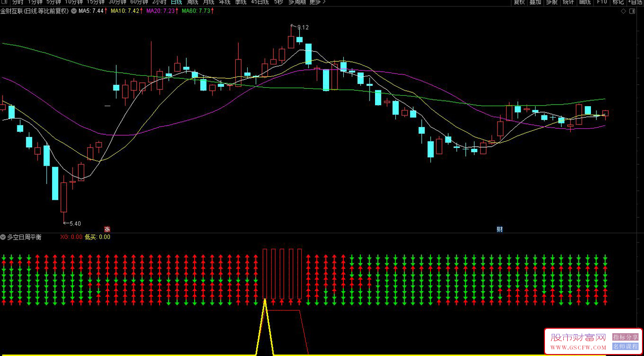Expand main chart indicator dropdown arrow
Viewport: 644px width, 356px height.
click(74, 11)
